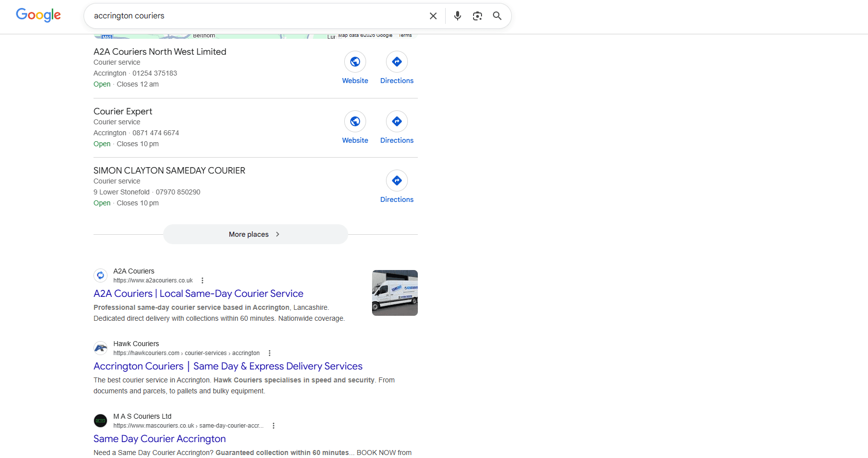
Task: Click A2A Couriers site favicon
Action: tap(100, 275)
